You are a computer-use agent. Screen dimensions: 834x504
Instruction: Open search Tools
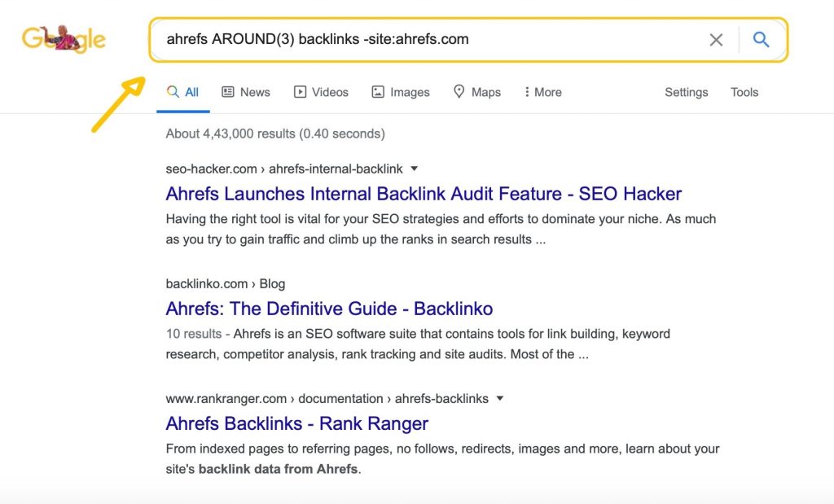(744, 92)
